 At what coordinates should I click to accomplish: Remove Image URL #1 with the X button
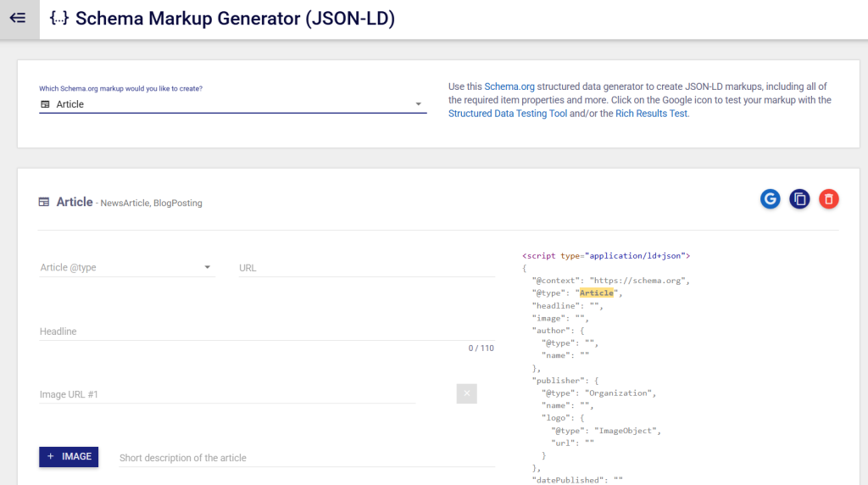click(x=467, y=393)
